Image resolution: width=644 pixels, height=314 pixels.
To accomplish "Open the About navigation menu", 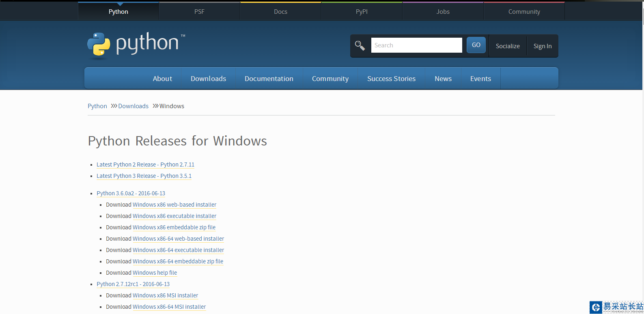I will (162, 79).
